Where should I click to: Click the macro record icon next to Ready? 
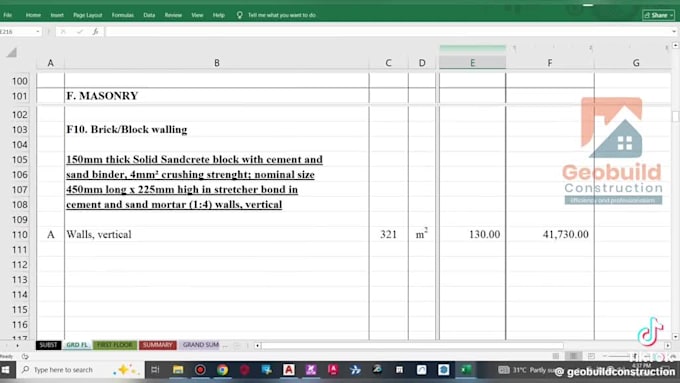(25, 357)
